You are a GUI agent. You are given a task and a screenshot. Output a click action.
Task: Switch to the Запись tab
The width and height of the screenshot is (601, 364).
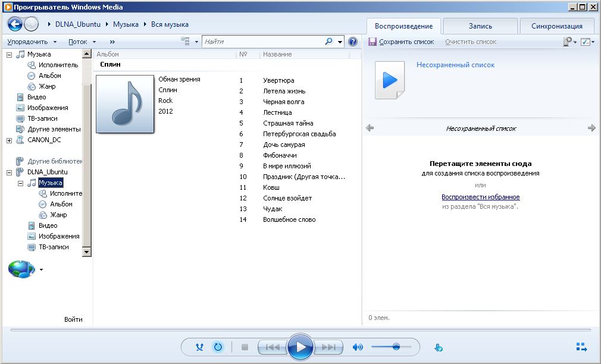pos(480,26)
